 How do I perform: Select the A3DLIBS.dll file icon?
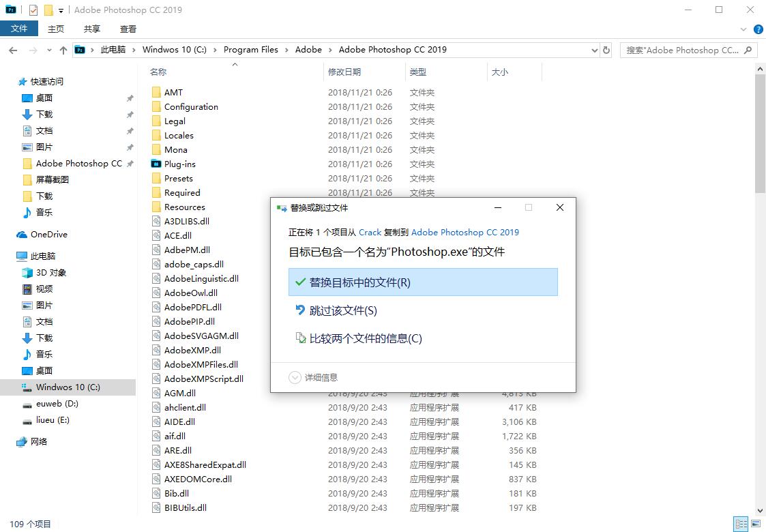(x=156, y=221)
